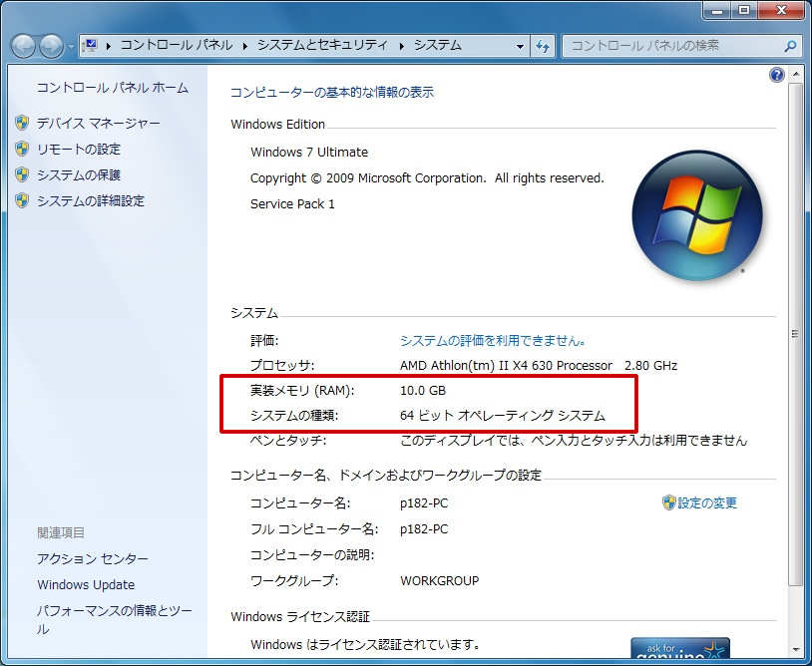Minimize the System window
The image size is (812, 666).
(717, 10)
